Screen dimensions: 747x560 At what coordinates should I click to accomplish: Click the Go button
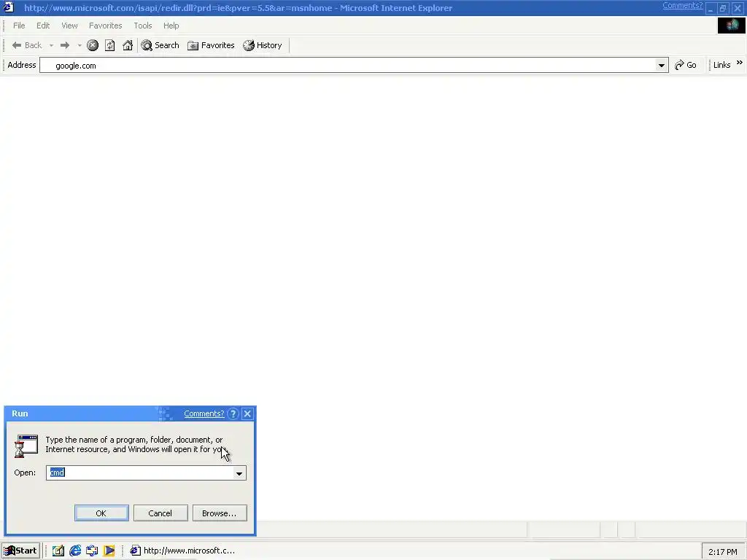pyautogui.click(x=686, y=65)
